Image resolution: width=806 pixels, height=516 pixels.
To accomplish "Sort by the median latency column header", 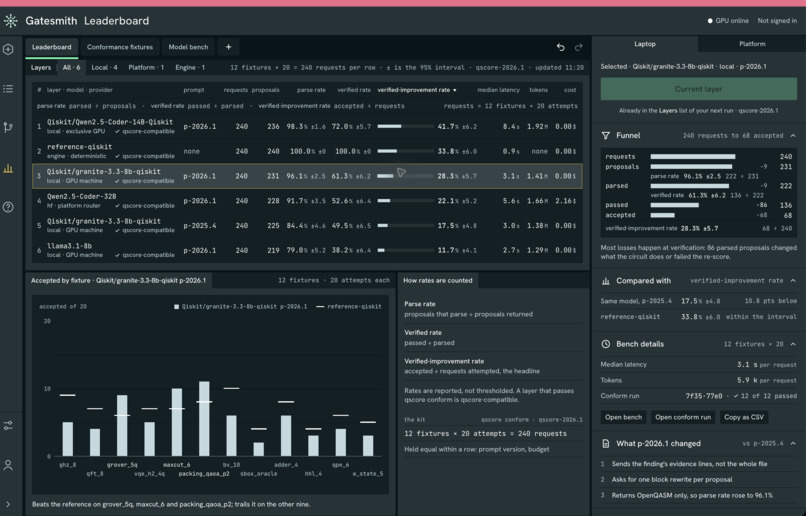I will pos(498,90).
